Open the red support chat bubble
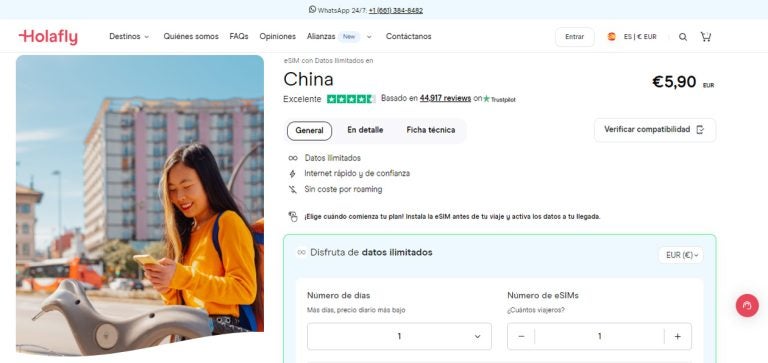 pyautogui.click(x=747, y=306)
